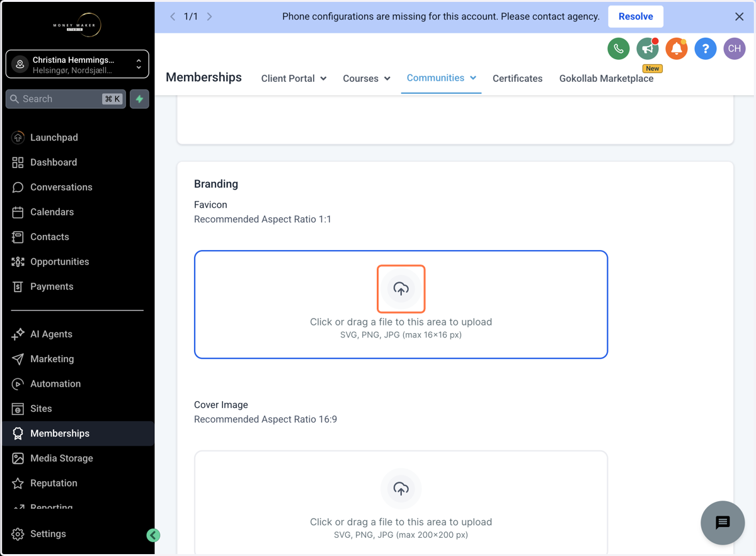The image size is (756, 556).
Task: Click the Cover Image upload cloud icon
Action: pyautogui.click(x=401, y=489)
